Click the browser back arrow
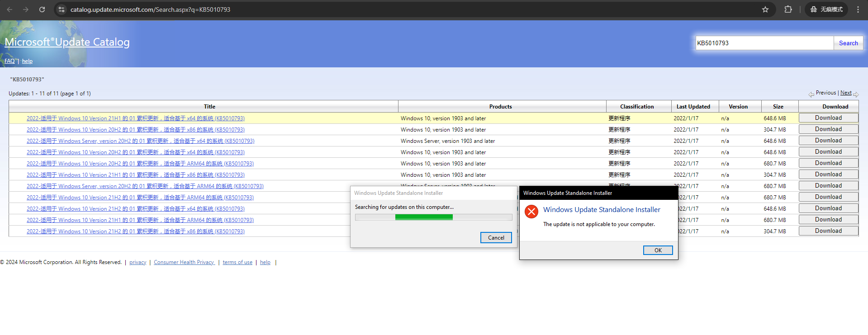The width and height of the screenshot is (868, 335). [9, 9]
